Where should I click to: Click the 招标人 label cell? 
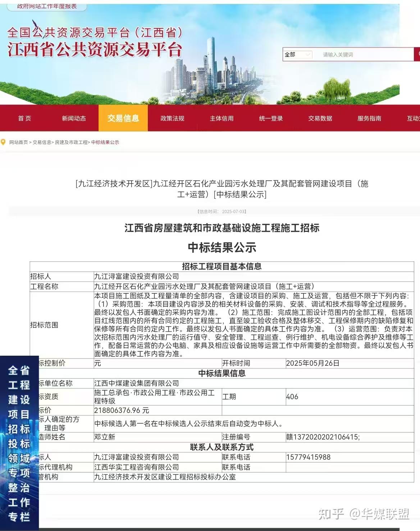click(62, 276)
